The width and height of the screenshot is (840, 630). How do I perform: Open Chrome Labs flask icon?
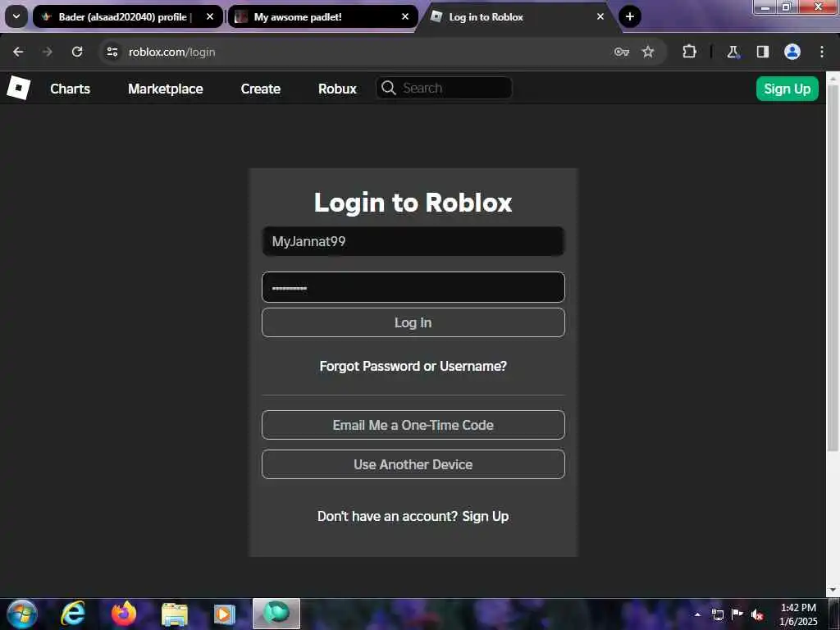pyautogui.click(x=733, y=52)
